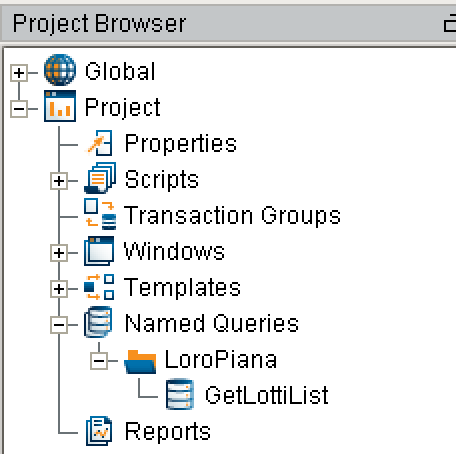This screenshot has height=454, width=456.
Task: Click the Reports document icon
Action: pos(99,431)
